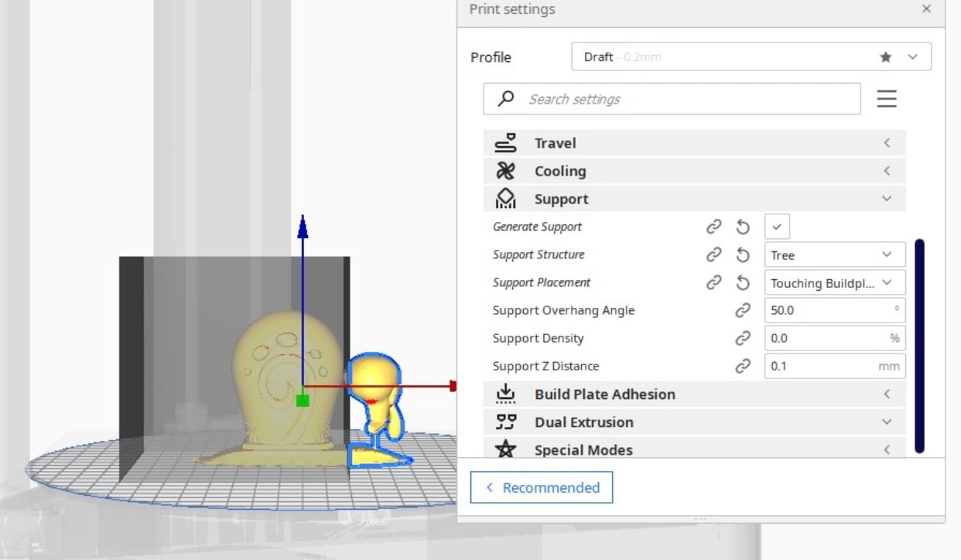
Task: Click the Travel category icon
Action: (x=505, y=143)
